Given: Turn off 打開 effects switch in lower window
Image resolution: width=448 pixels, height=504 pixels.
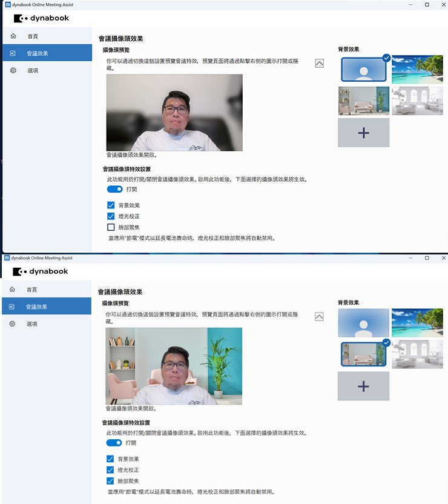Looking at the screenshot, I should [x=114, y=443].
